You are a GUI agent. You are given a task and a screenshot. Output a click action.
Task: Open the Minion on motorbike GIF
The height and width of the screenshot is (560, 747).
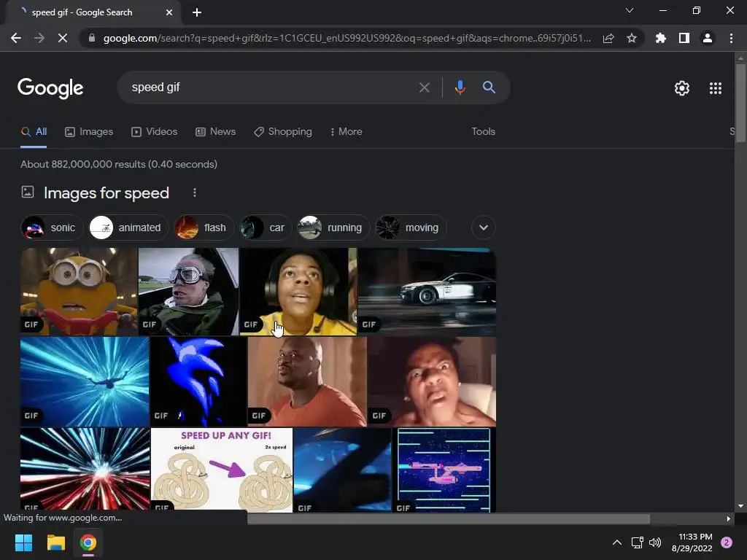[79, 292]
